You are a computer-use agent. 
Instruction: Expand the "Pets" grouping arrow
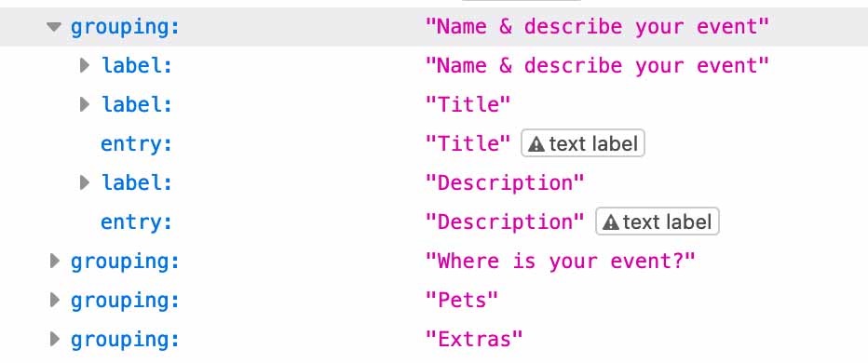(54, 300)
